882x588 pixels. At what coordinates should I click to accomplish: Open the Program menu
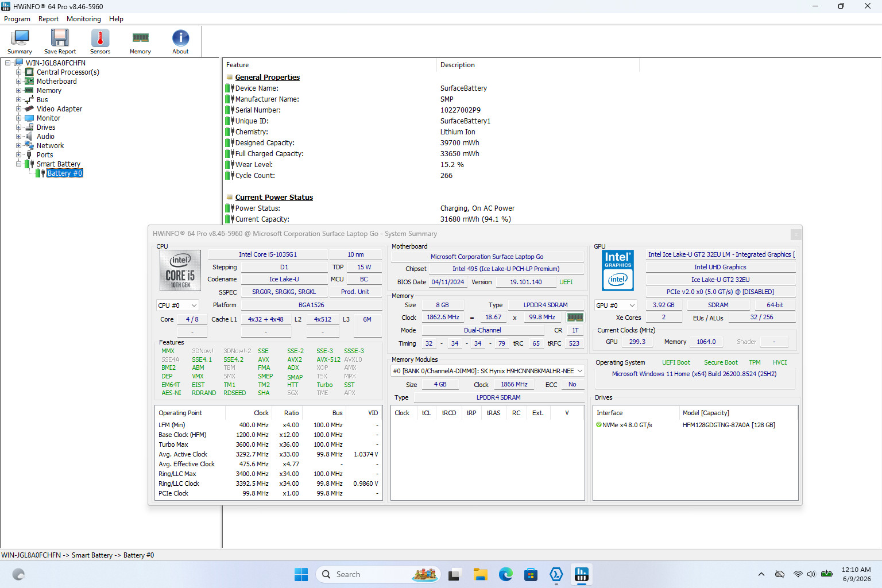pyautogui.click(x=17, y=19)
